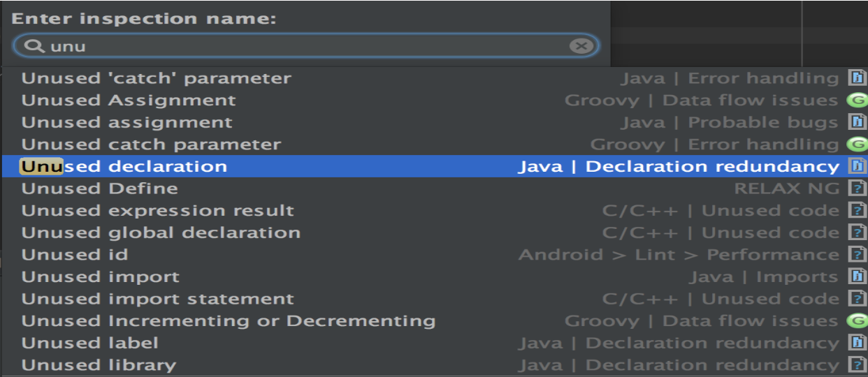Open the highlighted Unused declaration inspection
Screen dimensions: 868x377
[124, 167]
